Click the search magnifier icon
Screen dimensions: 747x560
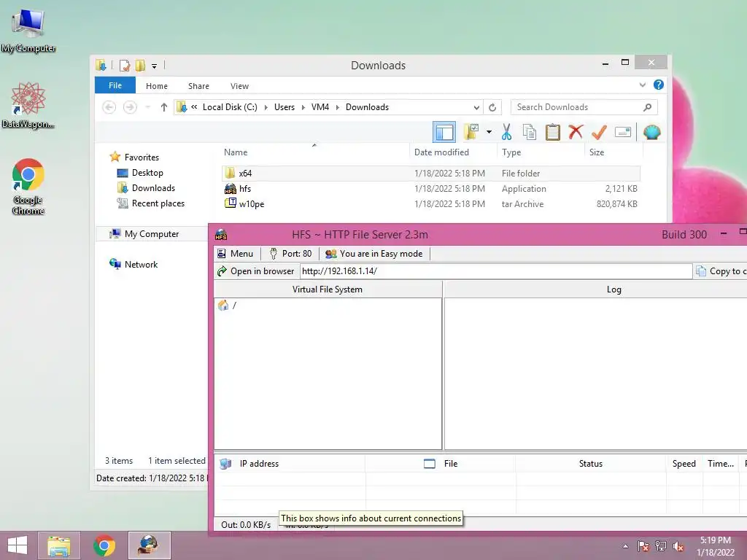click(x=647, y=107)
